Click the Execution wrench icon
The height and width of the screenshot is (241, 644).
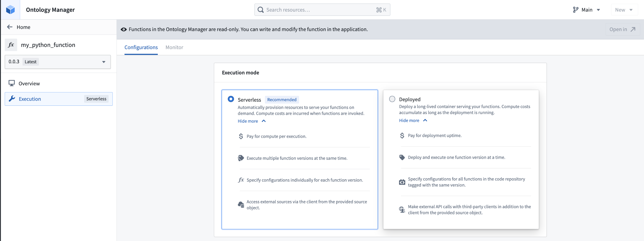(x=12, y=99)
